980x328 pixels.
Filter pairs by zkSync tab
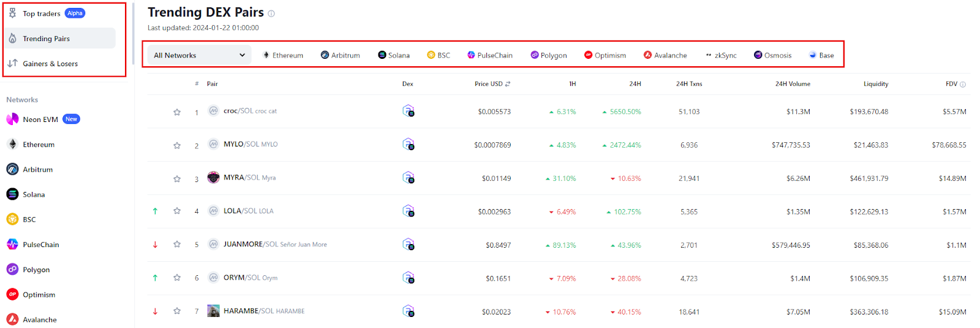(721, 55)
